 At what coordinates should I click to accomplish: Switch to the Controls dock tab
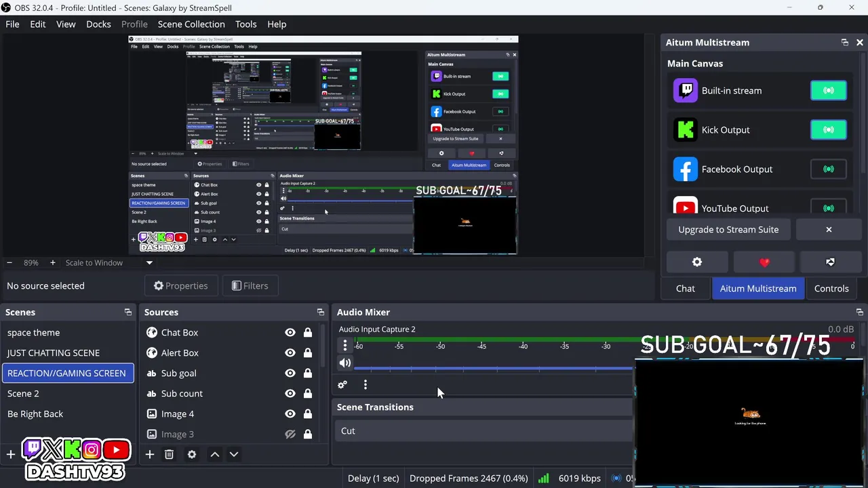pyautogui.click(x=831, y=288)
